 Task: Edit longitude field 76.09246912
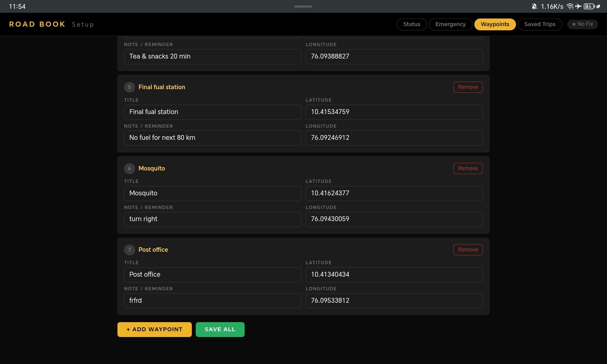click(x=394, y=138)
